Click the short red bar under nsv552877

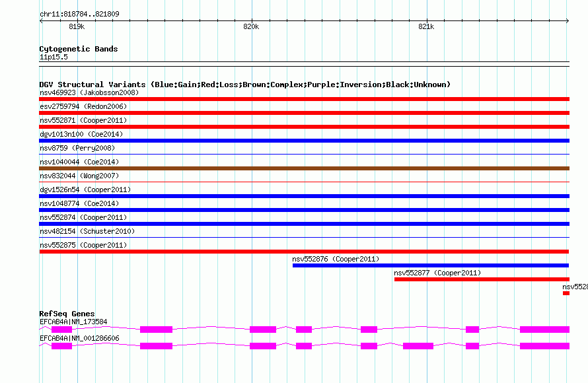pos(482,279)
